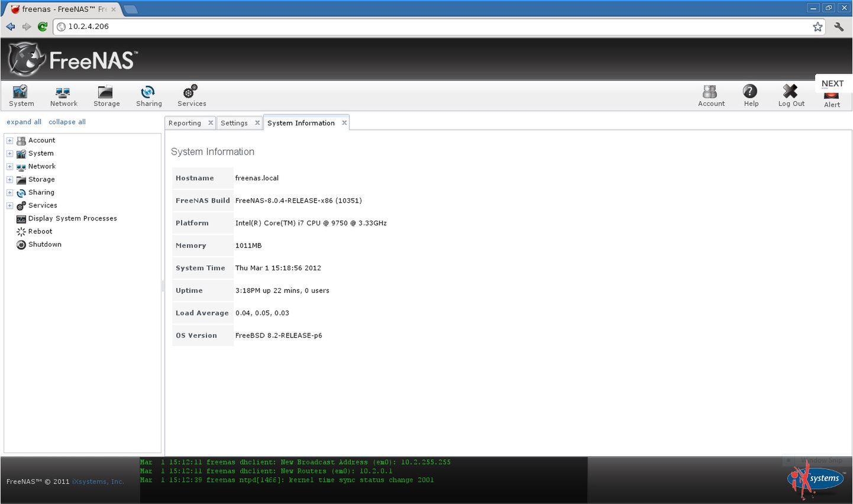
Task: Expand the Network tree node
Action: (x=9, y=167)
